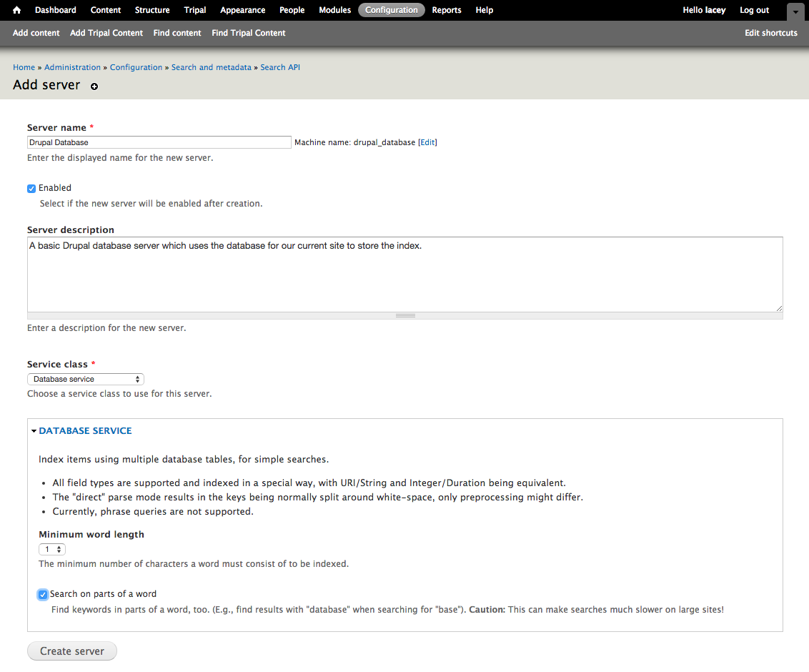
Task: Click into the Server description textarea
Action: pos(404,275)
